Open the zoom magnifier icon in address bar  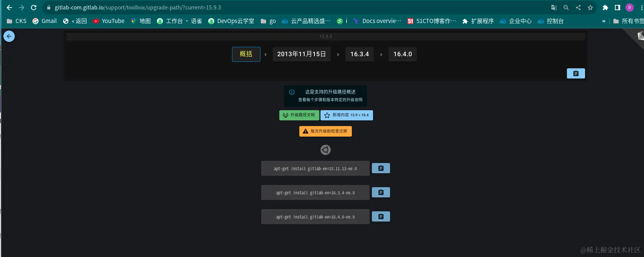point(566,8)
